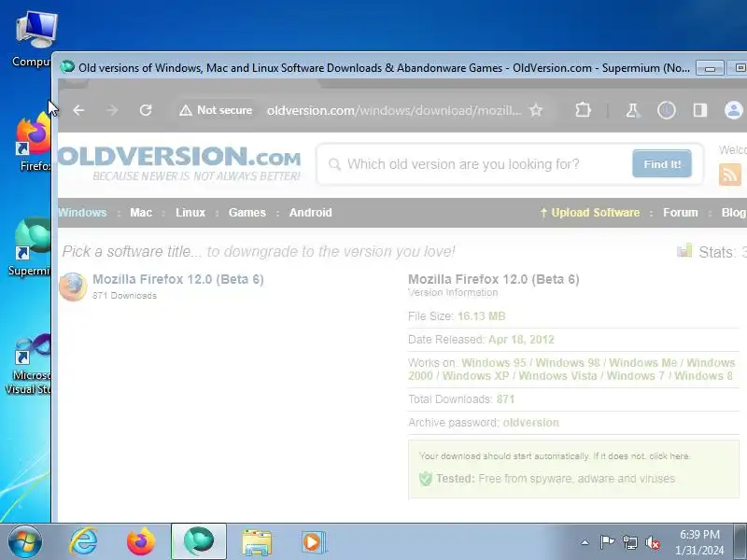This screenshot has width=747, height=560.
Task: Open the Extensions puzzle icon
Action: [583, 110]
